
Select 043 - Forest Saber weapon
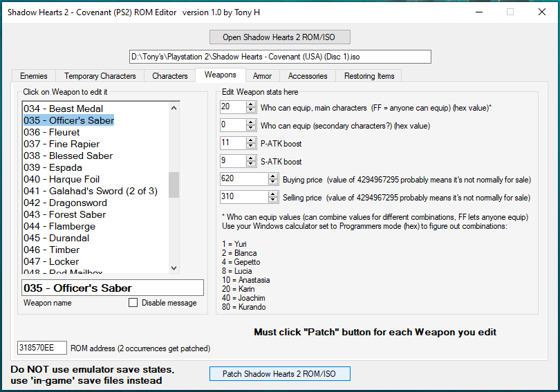pos(77,214)
